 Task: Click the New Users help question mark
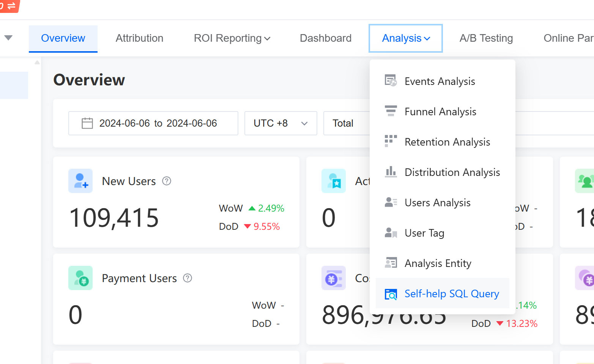pos(167,181)
